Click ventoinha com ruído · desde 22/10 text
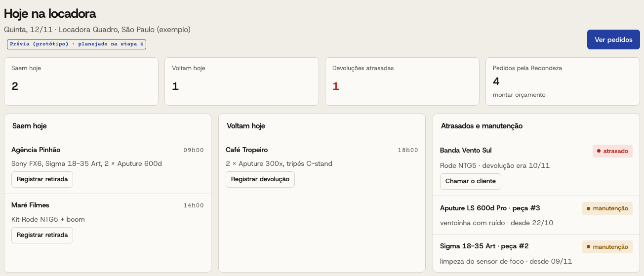 (x=496, y=223)
